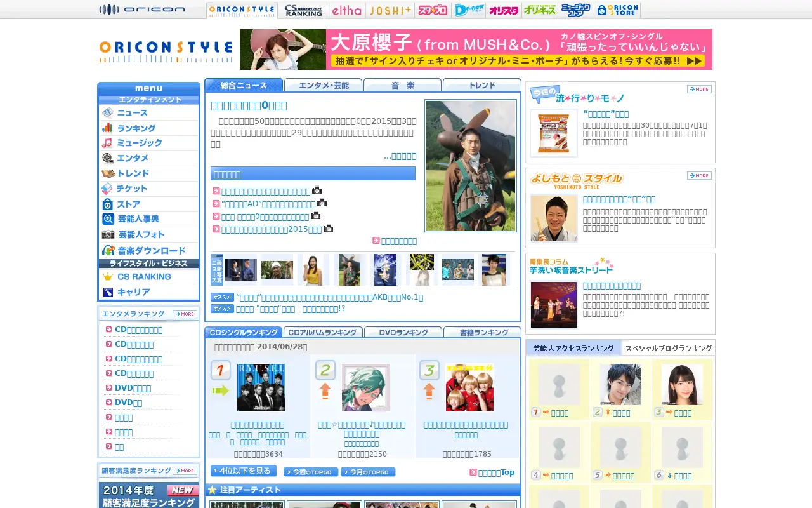
Task: Click the 4位以下を見る button
Action: [x=244, y=471]
